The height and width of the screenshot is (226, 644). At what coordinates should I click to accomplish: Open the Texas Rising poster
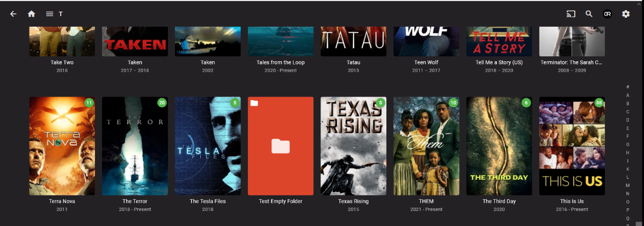click(354, 146)
